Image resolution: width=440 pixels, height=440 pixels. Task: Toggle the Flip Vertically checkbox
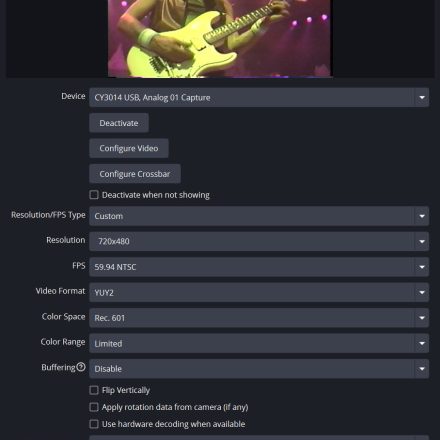(x=94, y=390)
